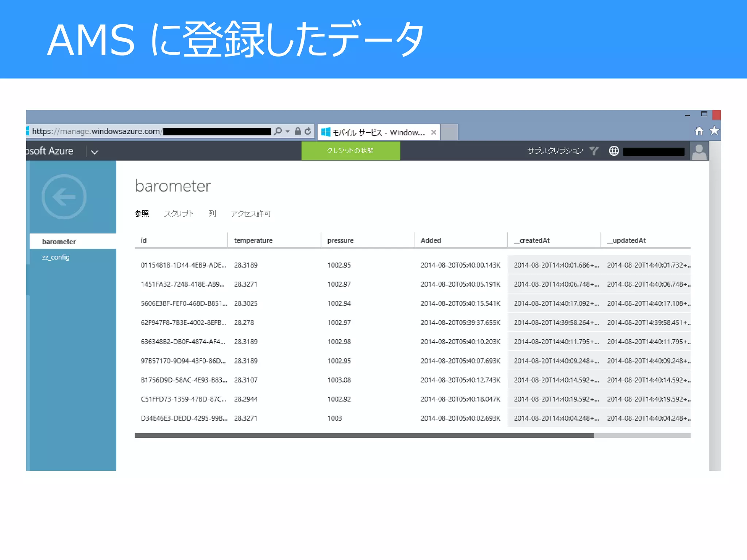747x560 pixels.
Task: Switch to the アクセス許可 tab
Action: pyautogui.click(x=251, y=213)
